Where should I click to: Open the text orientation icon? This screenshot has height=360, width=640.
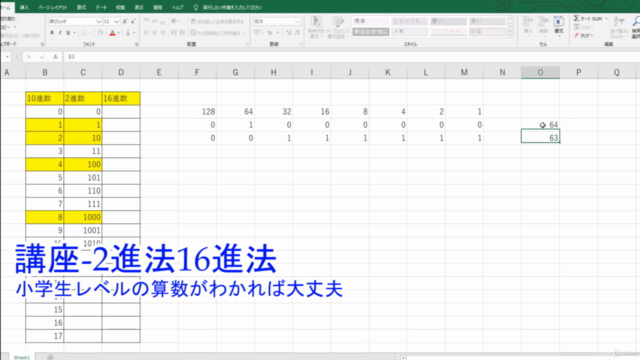175,21
